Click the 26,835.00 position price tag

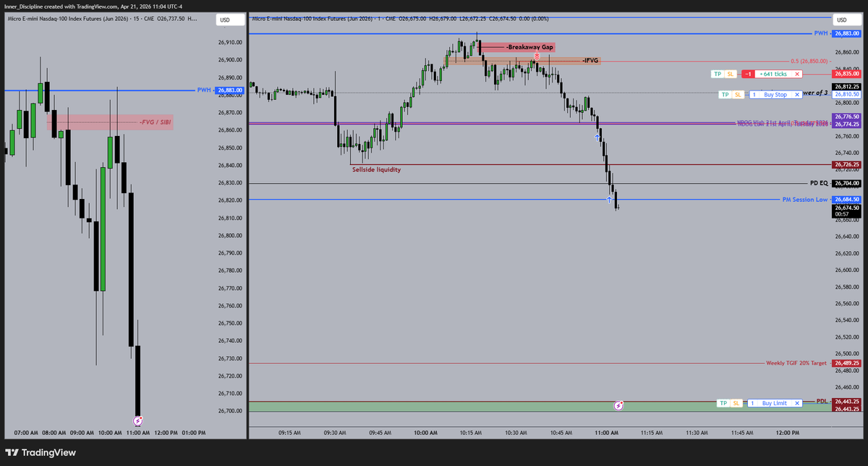pos(846,74)
